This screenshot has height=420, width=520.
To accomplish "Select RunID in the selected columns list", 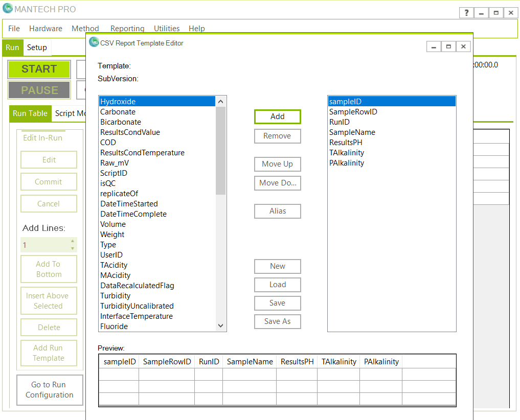I will (392, 122).
